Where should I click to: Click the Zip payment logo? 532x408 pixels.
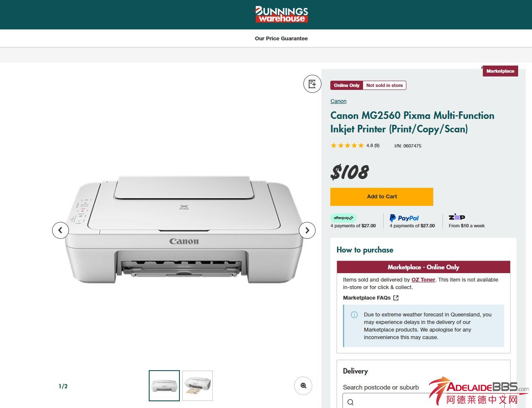(457, 217)
